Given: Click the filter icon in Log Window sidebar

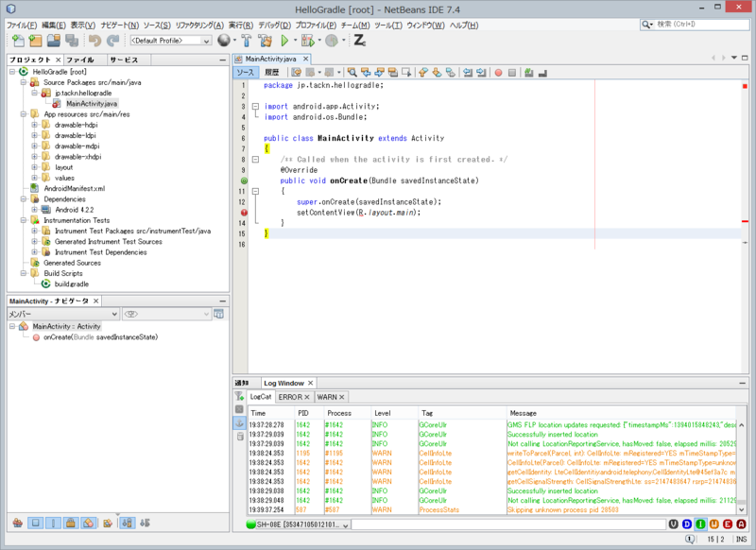Looking at the screenshot, I should coord(239,396).
